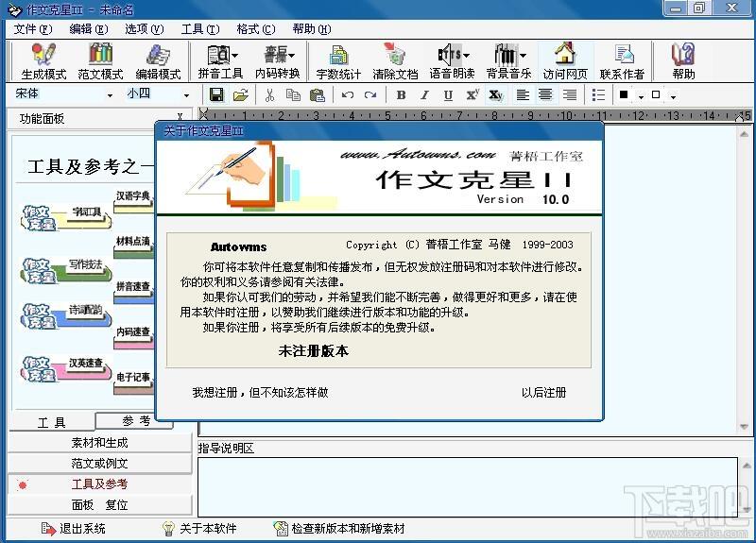The image size is (756, 543).
Task: Open the 宋体 font dropdown
Action: (x=110, y=95)
